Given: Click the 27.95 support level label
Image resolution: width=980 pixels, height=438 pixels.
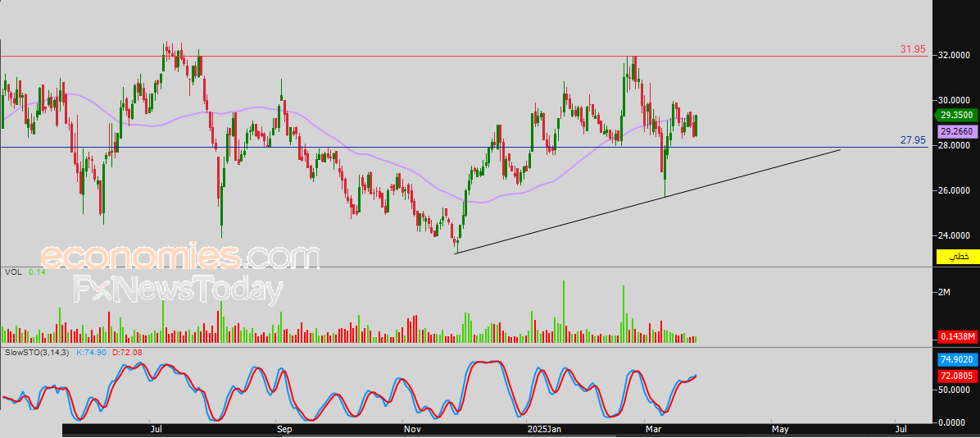Looking at the screenshot, I should click(x=913, y=140).
